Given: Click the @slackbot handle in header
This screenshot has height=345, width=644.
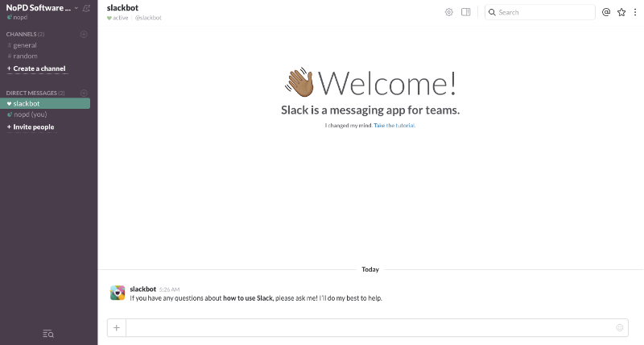Looking at the screenshot, I should 148,18.
